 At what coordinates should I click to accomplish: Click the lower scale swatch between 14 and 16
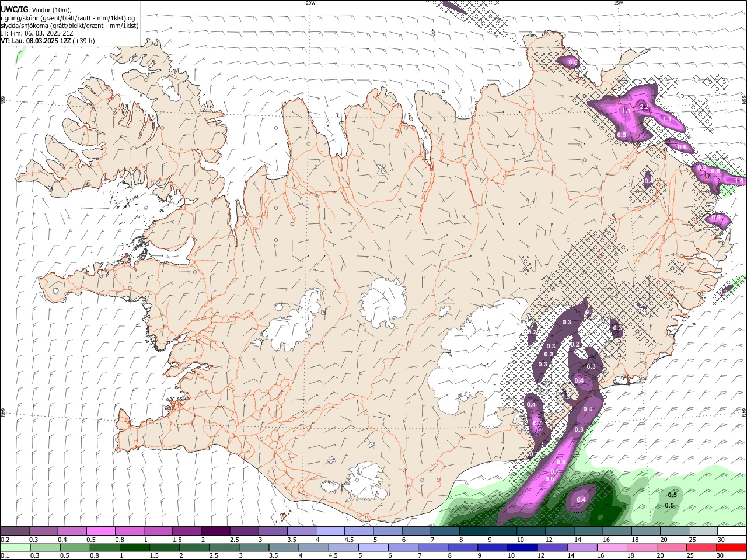pos(581,547)
